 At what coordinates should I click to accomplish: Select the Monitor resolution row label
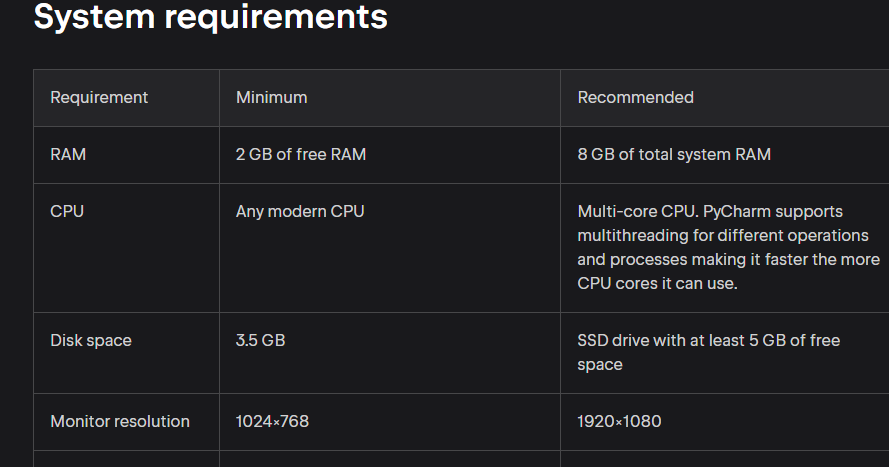(x=120, y=422)
